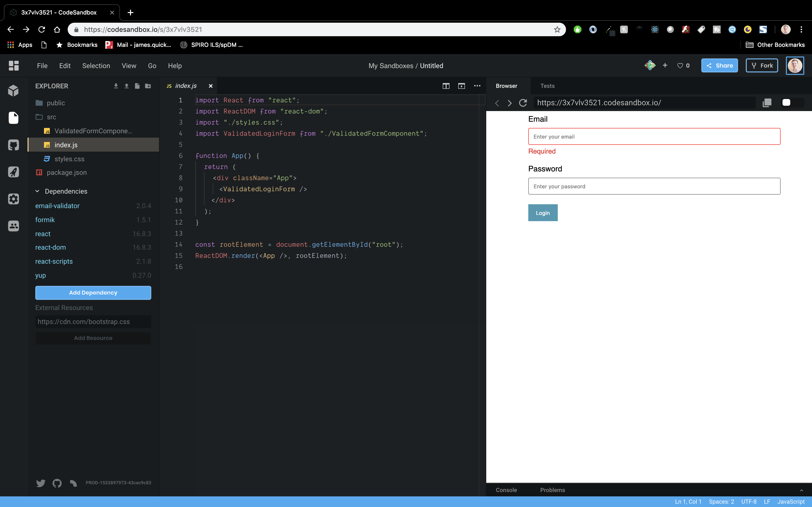Click the refresh button in browser preview
The height and width of the screenshot is (507, 812).
click(523, 103)
